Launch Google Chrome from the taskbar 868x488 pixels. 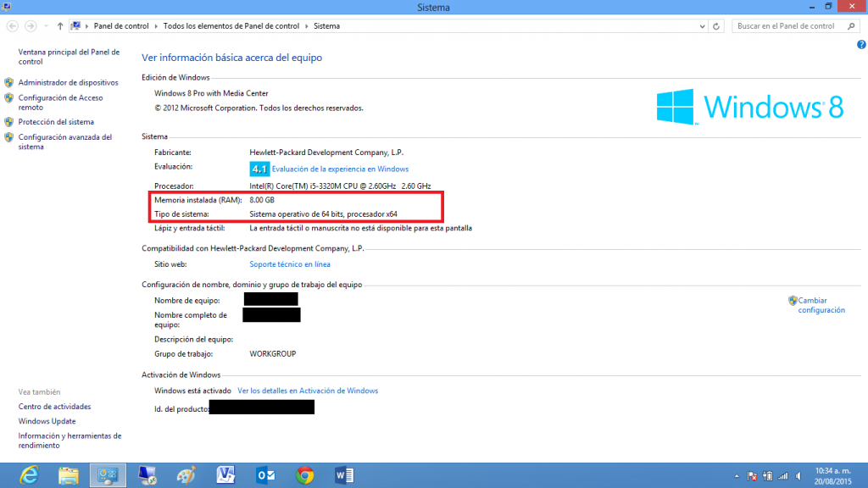point(305,475)
